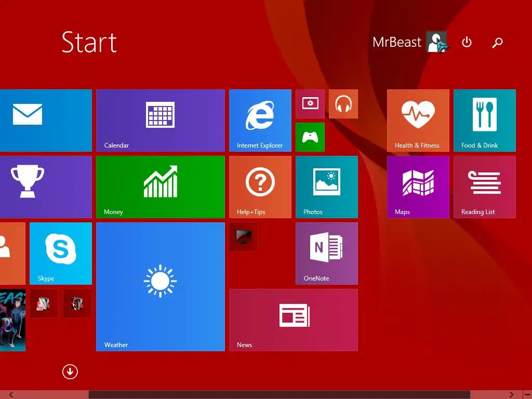Open the OneNote tile

pos(327,254)
